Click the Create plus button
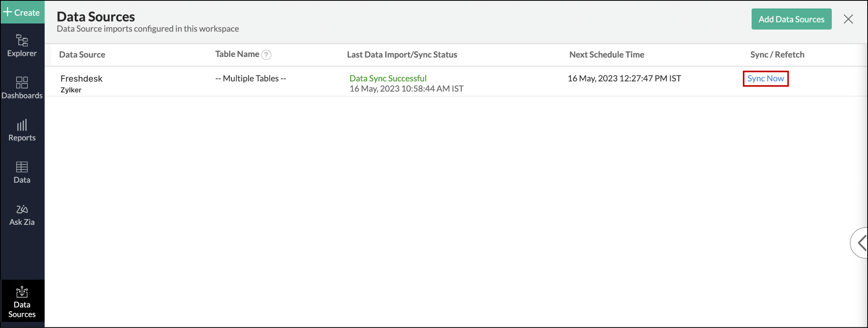This screenshot has height=328, width=868. tap(22, 12)
